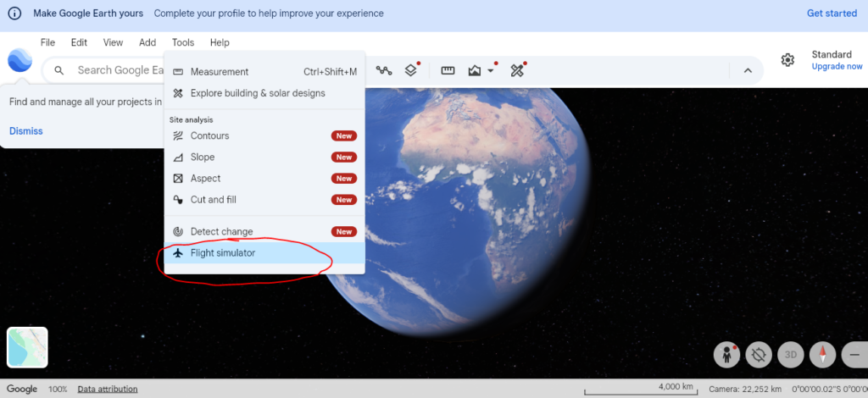Viewport: 868px width, 398px height.
Task: Click the rotation lock icon
Action: (x=759, y=355)
